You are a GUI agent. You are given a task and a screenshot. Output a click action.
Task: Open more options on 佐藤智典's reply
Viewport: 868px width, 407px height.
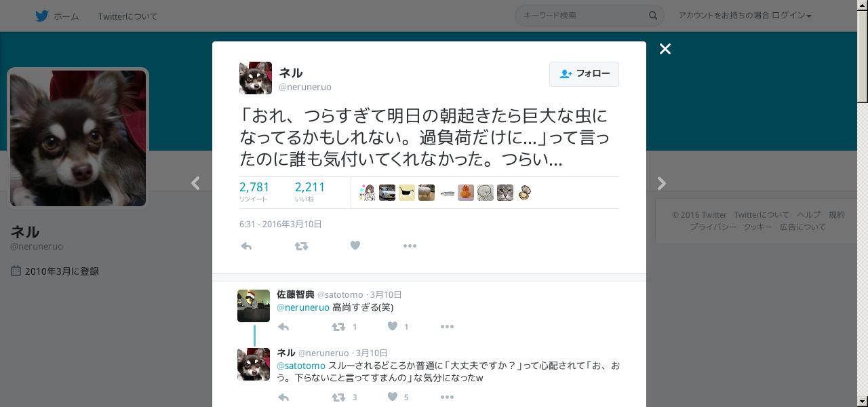point(447,327)
